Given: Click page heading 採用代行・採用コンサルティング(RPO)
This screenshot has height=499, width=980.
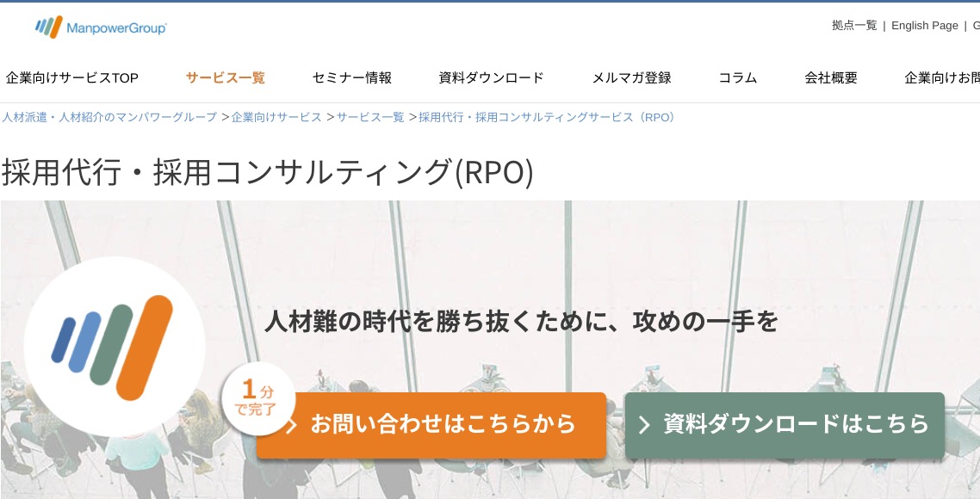Looking at the screenshot, I should pos(268,172).
